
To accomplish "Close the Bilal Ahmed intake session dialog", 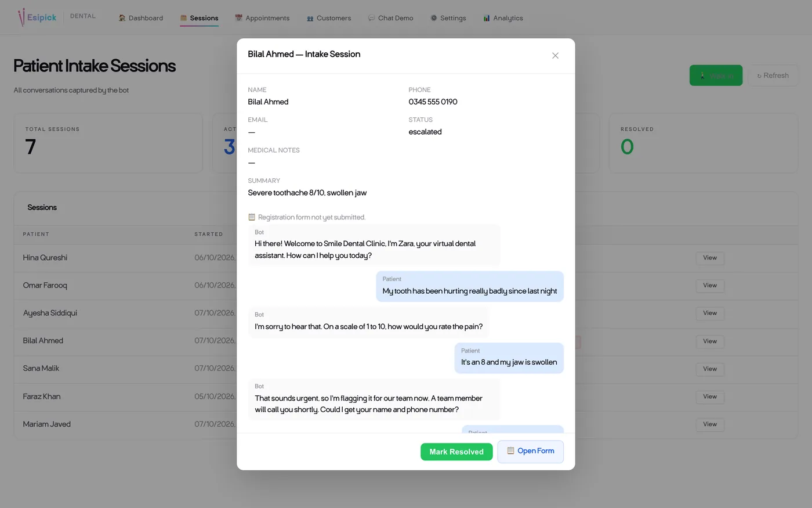I will (555, 56).
